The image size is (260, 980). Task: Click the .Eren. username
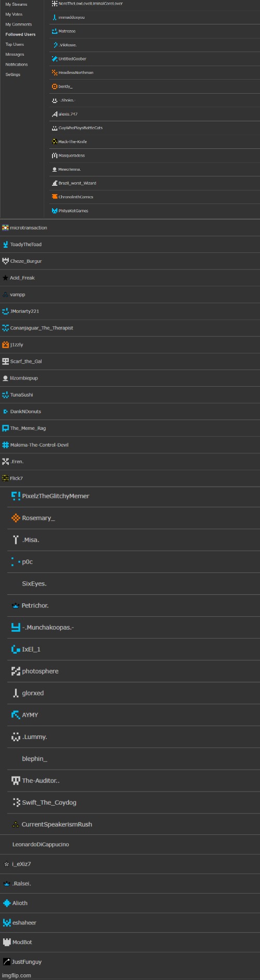pos(17,461)
